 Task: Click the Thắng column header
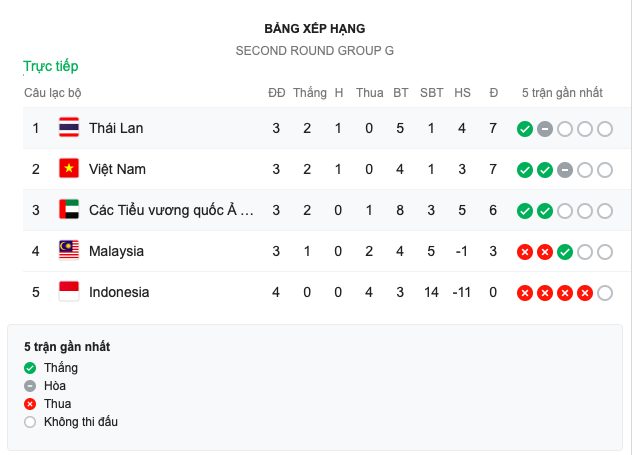coord(310,93)
